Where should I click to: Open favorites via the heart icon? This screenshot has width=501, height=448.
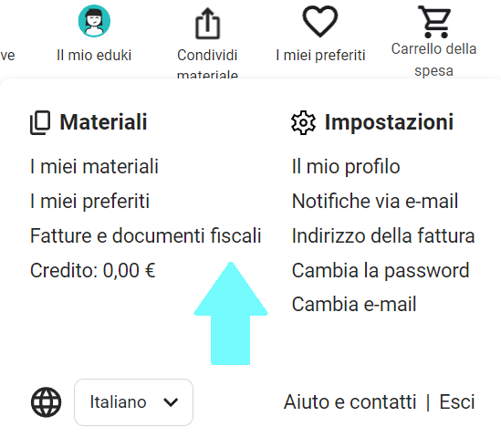tap(319, 21)
